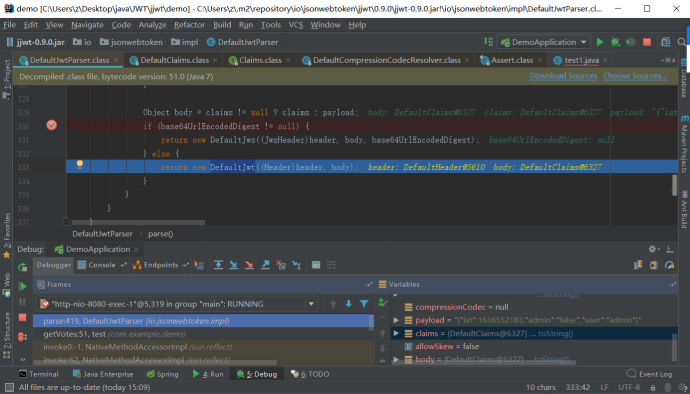Run DemoApplication with coverage

point(631,42)
